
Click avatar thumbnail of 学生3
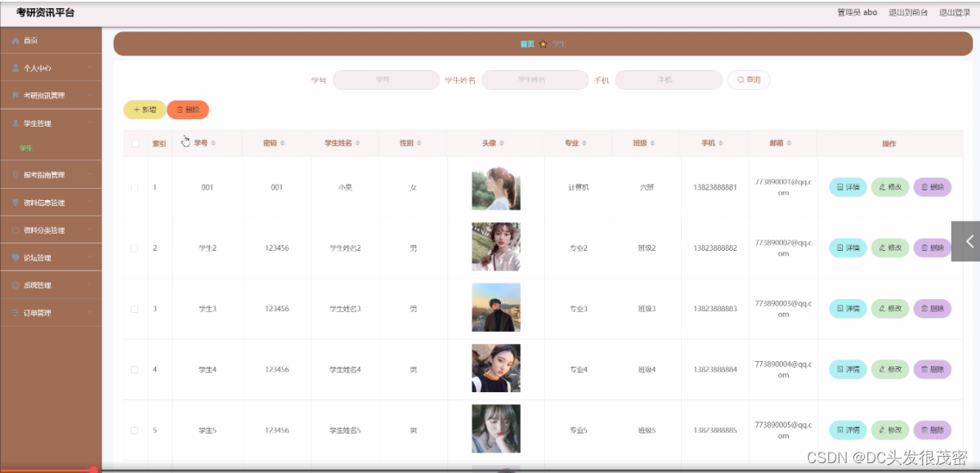[496, 307]
